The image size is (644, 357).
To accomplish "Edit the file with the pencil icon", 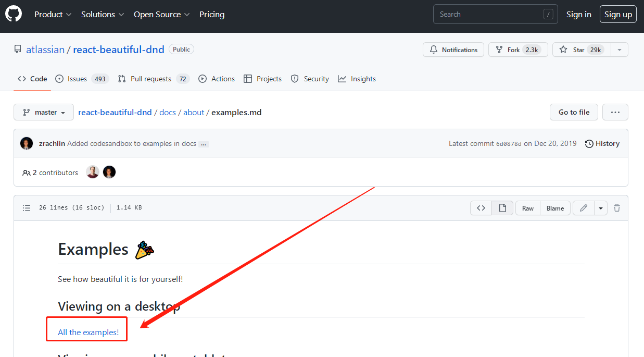I will point(584,208).
